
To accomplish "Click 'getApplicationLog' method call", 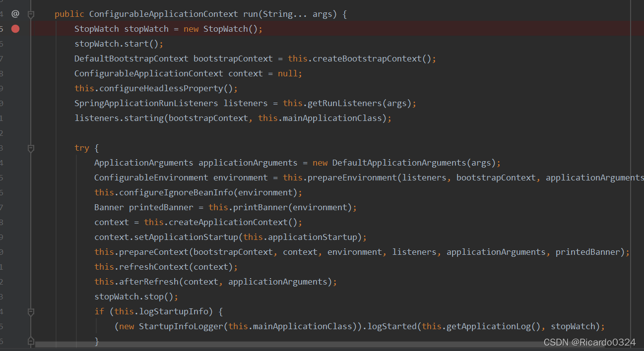I will tap(489, 326).
